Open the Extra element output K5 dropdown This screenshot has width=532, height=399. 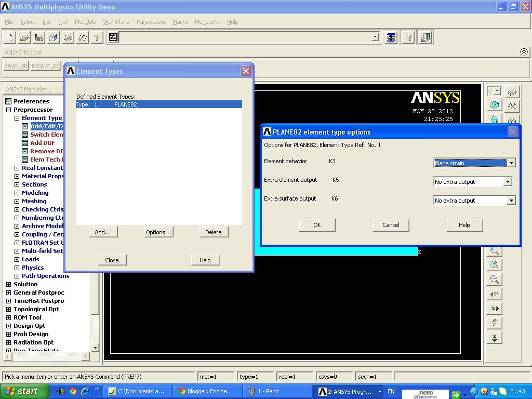[510, 181]
